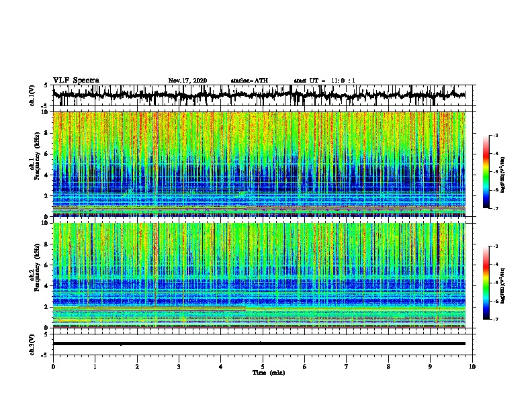Screen dimensions: 532x411
Task: Click the "Time (min)" axis label
Action: tap(269, 373)
